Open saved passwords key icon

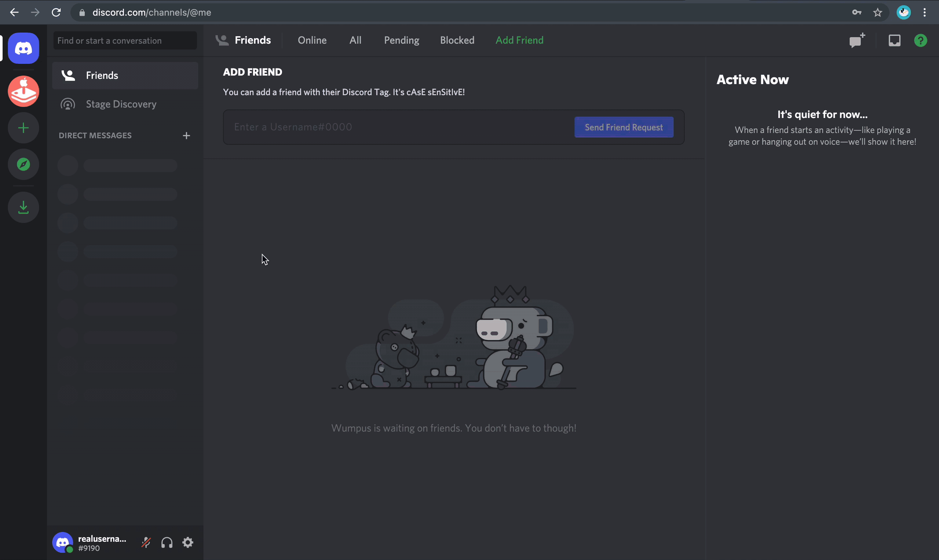click(x=857, y=12)
